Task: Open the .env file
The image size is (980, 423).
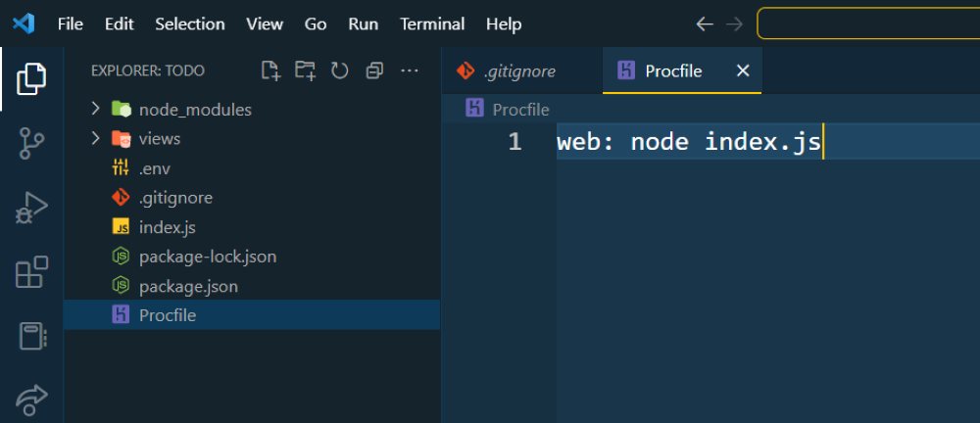Action: click(x=155, y=168)
